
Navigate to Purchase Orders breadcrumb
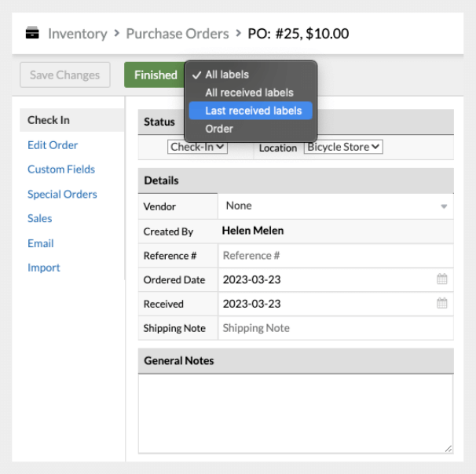(178, 34)
